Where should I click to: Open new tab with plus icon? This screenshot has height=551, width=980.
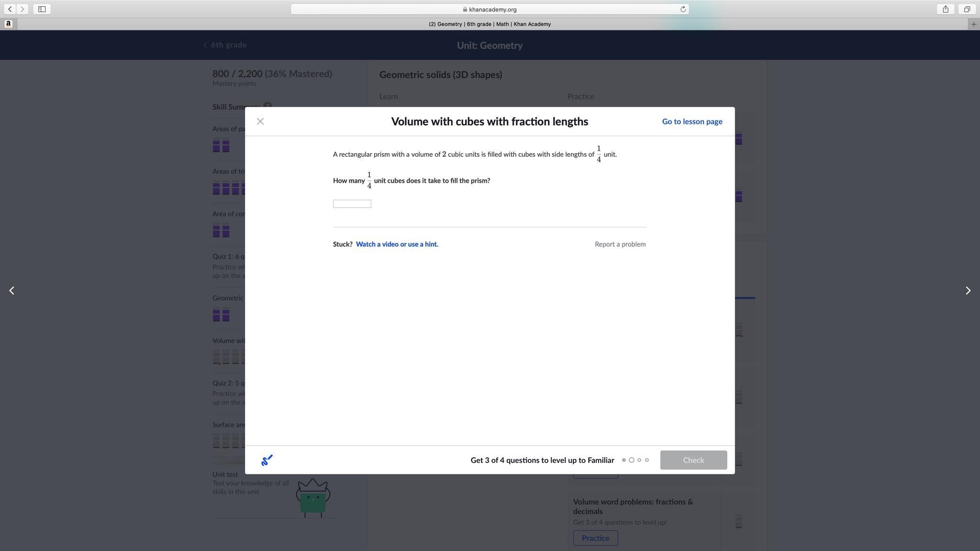coord(973,24)
